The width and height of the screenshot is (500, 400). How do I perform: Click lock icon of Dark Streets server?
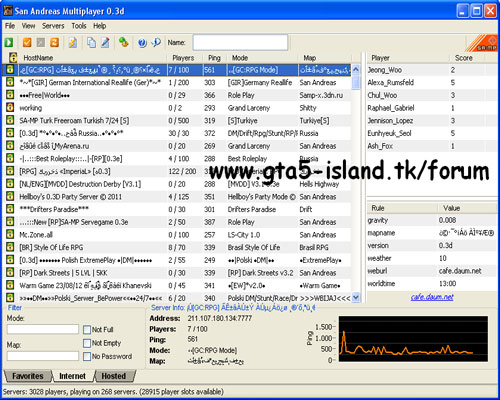point(10,272)
